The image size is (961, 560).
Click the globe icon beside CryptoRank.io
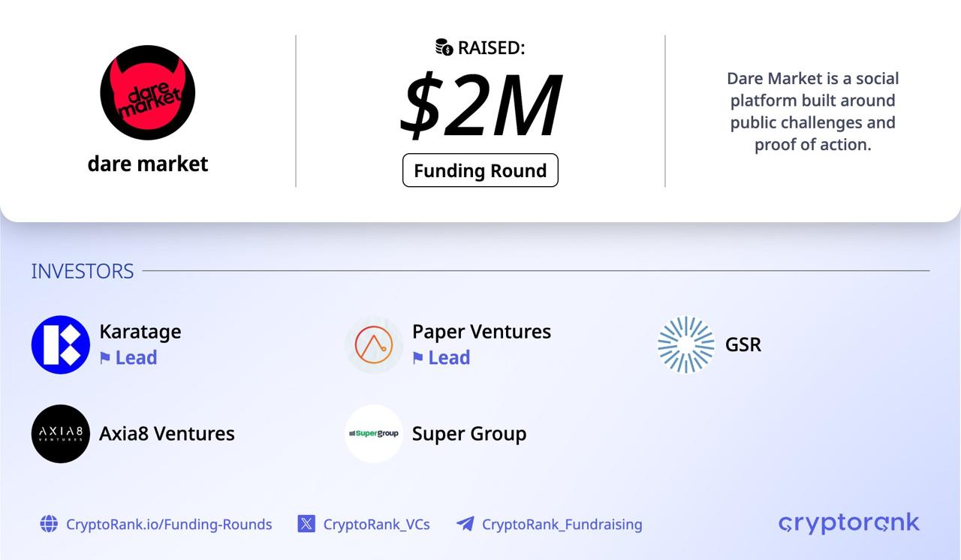[49, 524]
